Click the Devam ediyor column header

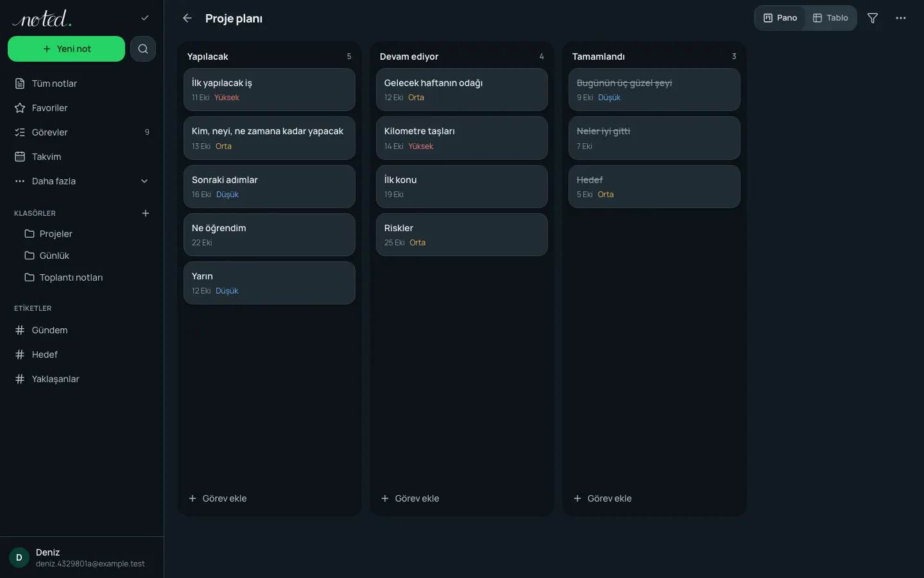[x=409, y=57]
